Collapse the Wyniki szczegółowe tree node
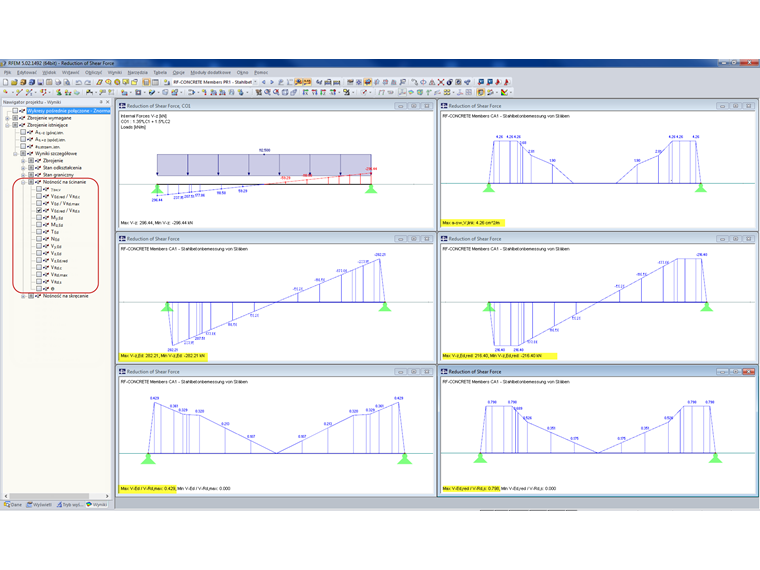 (x=16, y=154)
